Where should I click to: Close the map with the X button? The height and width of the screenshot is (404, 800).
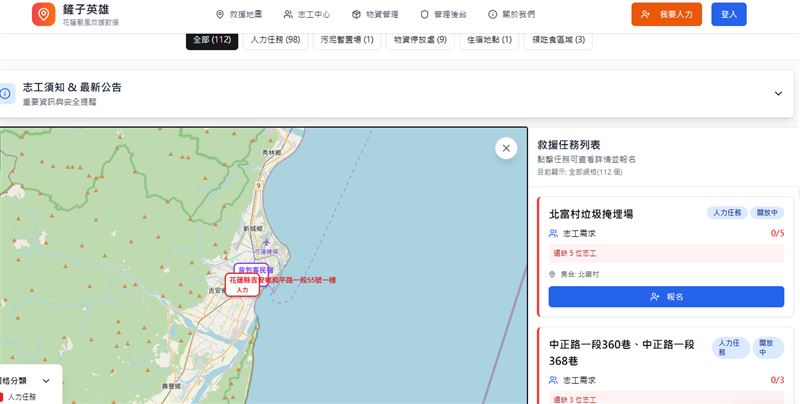pyautogui.click(x=506, y=148)
